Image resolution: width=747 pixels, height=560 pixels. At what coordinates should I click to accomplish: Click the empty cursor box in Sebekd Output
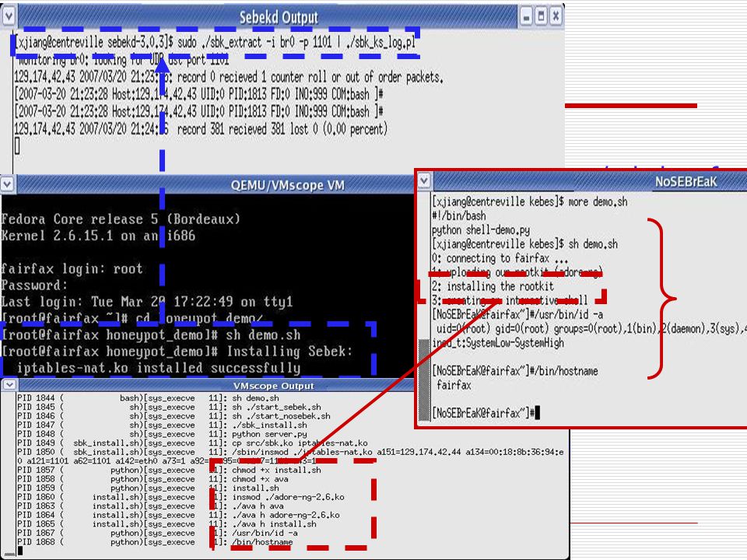pos(17,145)
